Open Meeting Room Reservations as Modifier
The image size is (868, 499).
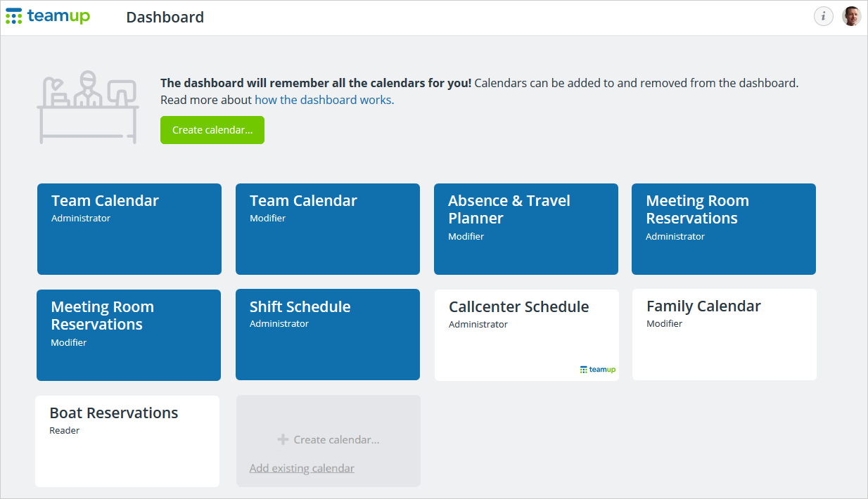tap(129, 335)
